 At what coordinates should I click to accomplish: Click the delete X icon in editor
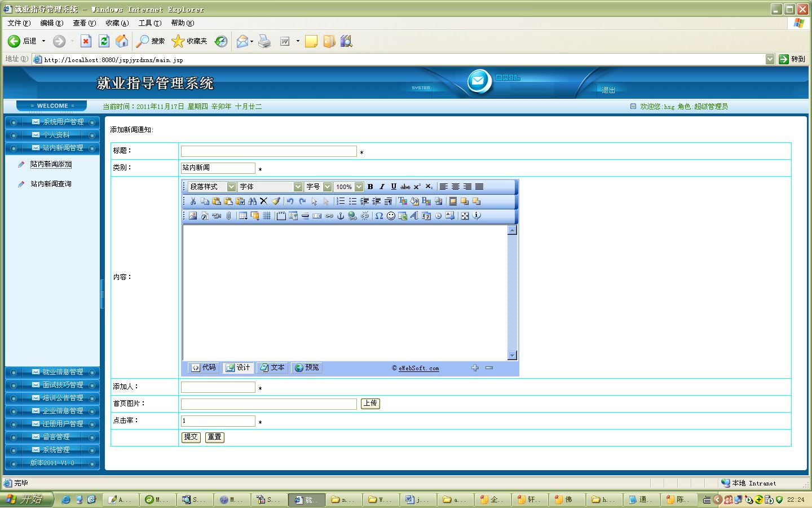tap(263, 202)
